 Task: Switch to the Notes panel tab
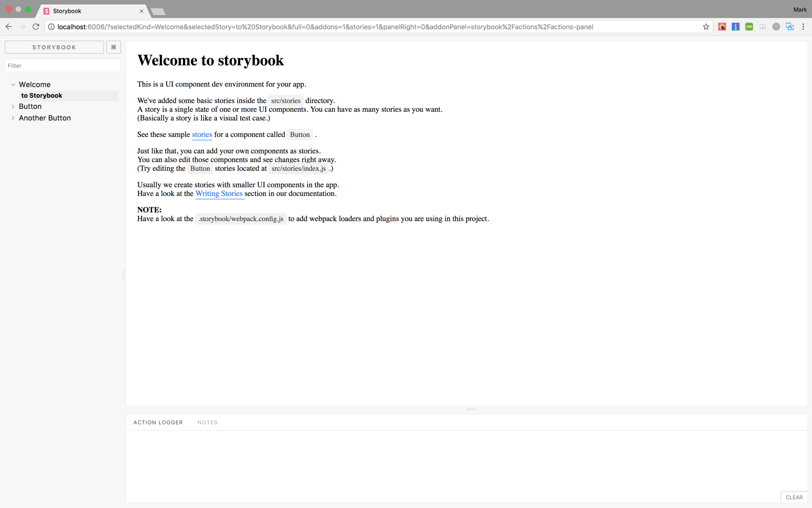(x=208, y=422)
